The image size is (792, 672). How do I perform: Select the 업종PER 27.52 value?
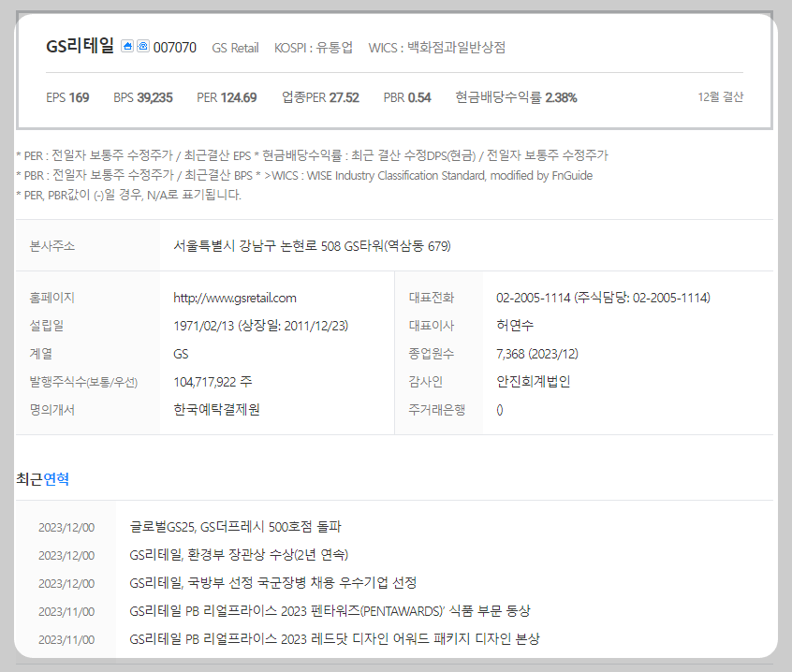point(320,97)
